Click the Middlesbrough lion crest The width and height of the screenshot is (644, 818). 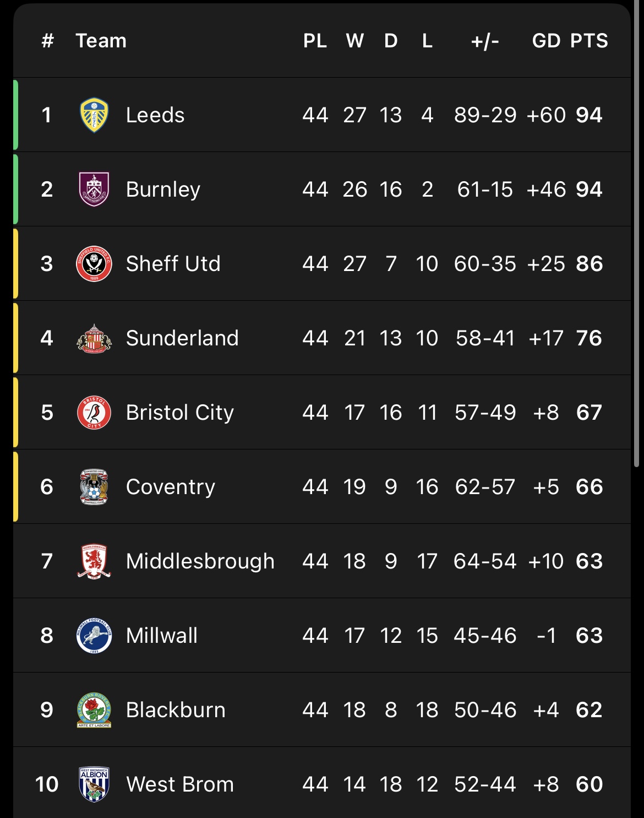click(x=94, y=561)
